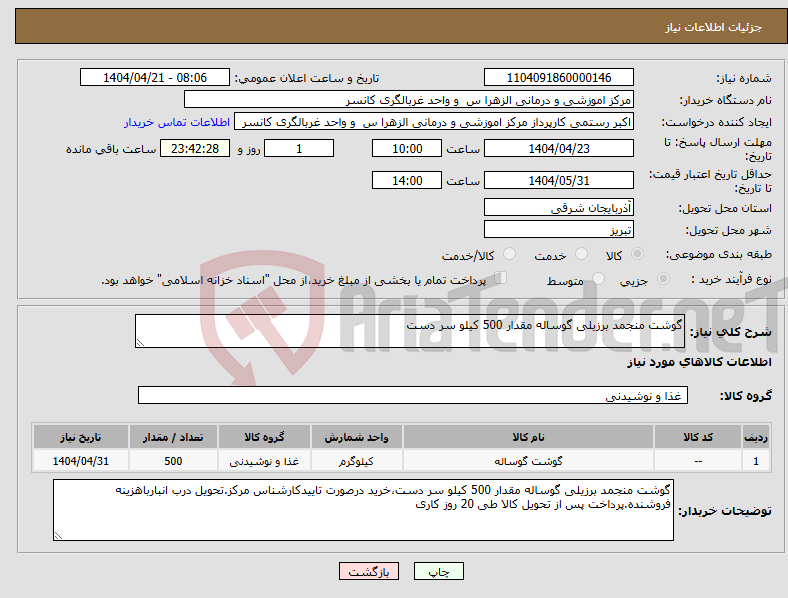Click row number 1 cell
The height and width of the screenshot is (598, 788).
click(x=756, y=461)
